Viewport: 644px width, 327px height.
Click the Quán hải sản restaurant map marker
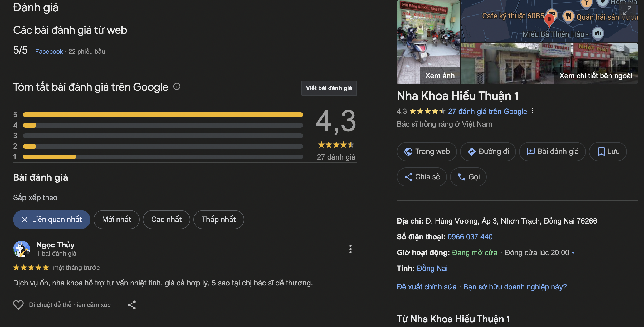point(568,16)
